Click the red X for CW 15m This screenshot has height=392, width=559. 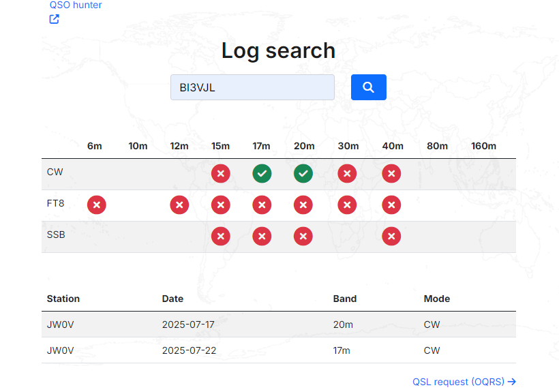pyautogui.click(x=220, y=174)
